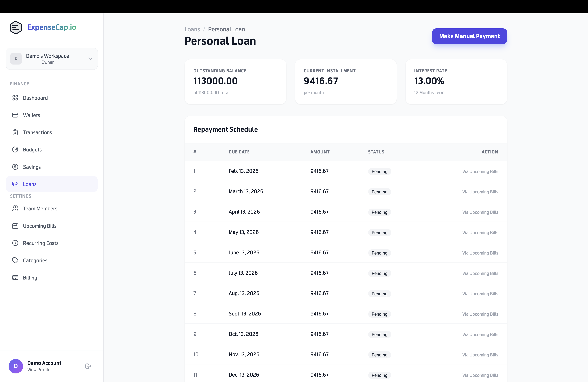
Task: Open the Team Members page
Action: 40,209
